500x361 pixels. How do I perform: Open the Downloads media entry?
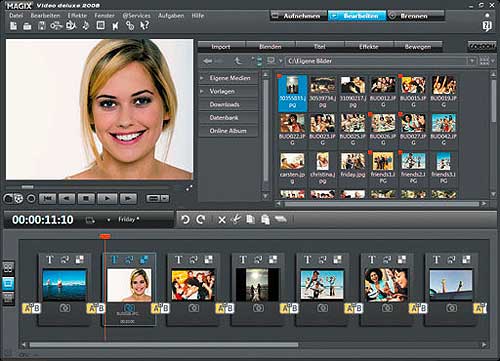pos(228,104)
